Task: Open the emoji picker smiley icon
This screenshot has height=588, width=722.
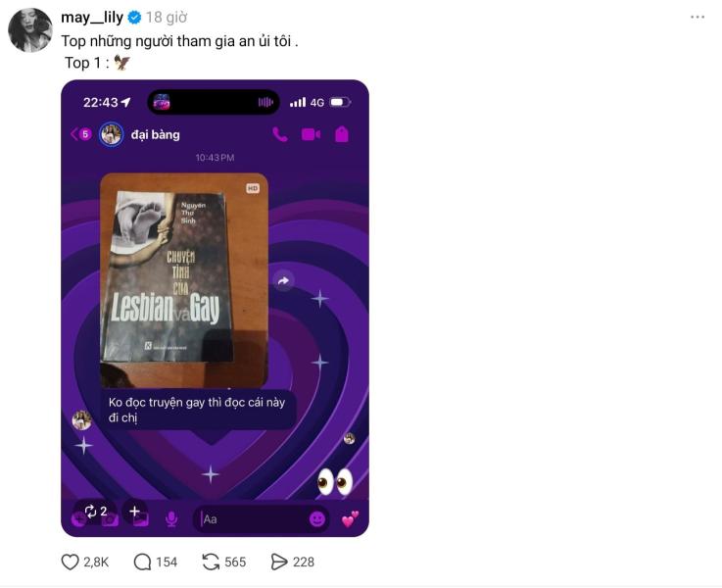Action: [316, 519]
